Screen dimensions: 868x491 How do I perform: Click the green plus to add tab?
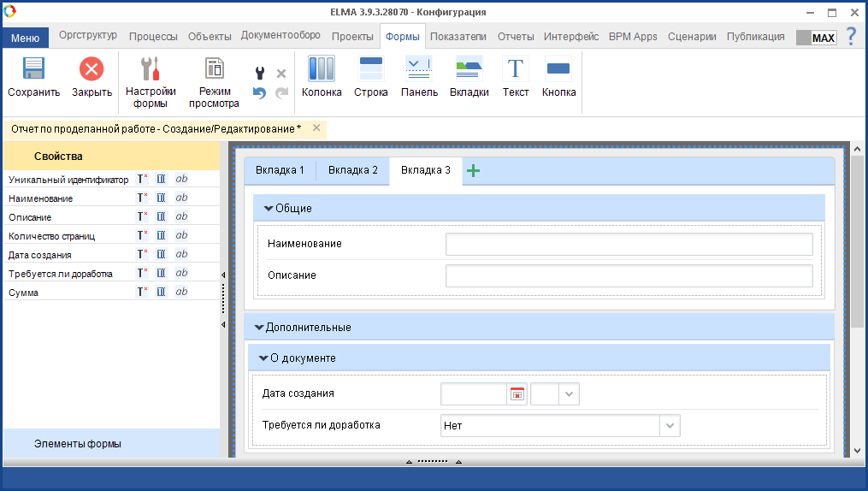[x=473, y=171]
